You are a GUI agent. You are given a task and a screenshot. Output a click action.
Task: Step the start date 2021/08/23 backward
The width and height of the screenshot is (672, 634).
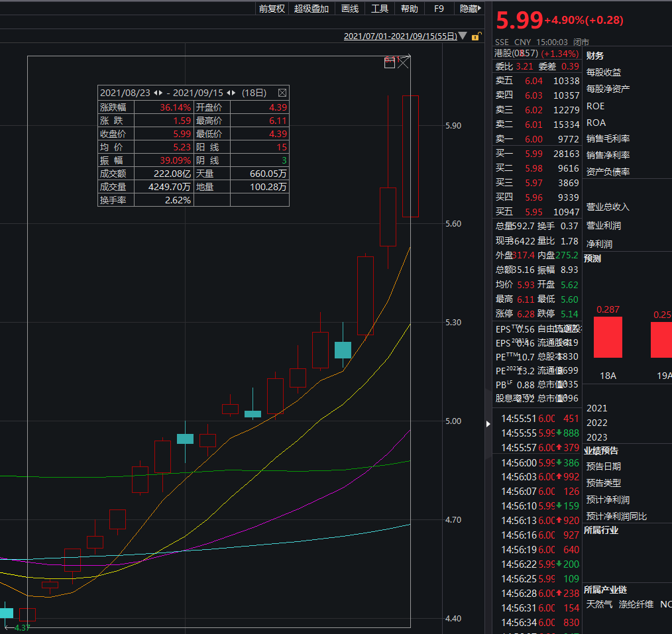[x=155, y=93]
